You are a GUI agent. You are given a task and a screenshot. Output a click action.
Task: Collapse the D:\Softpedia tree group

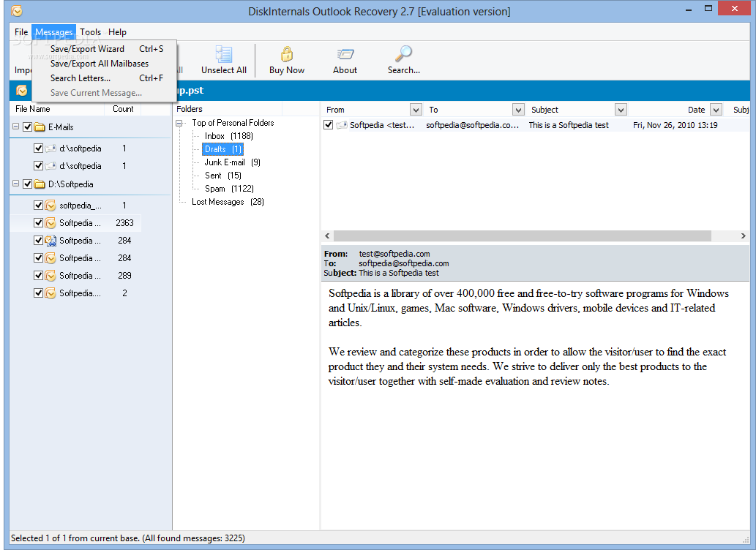(x=15, y=184)
